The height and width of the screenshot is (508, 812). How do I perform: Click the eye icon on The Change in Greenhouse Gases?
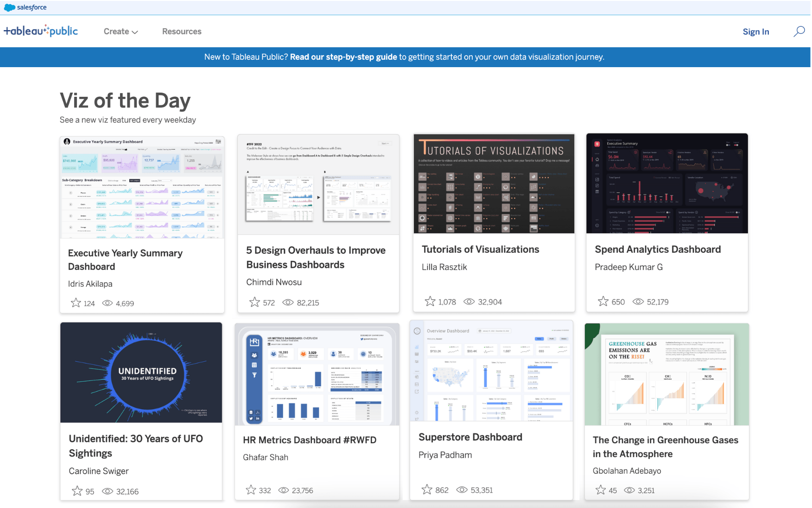[629, 490]
